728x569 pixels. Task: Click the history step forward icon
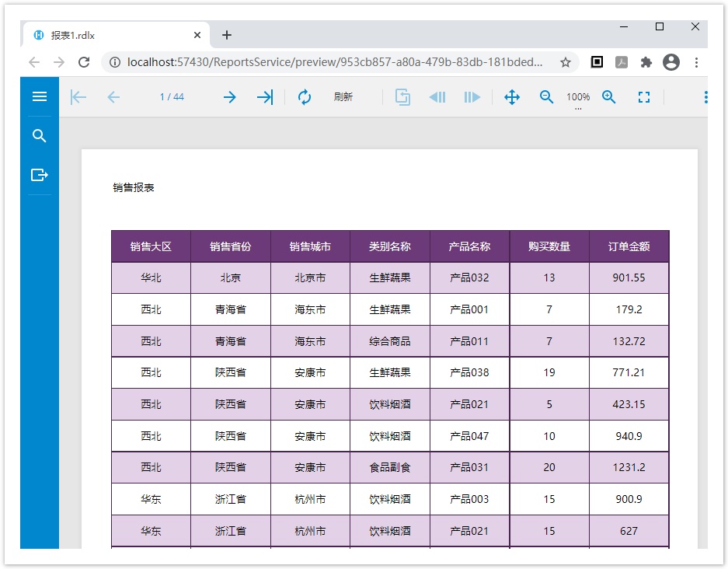472,97
